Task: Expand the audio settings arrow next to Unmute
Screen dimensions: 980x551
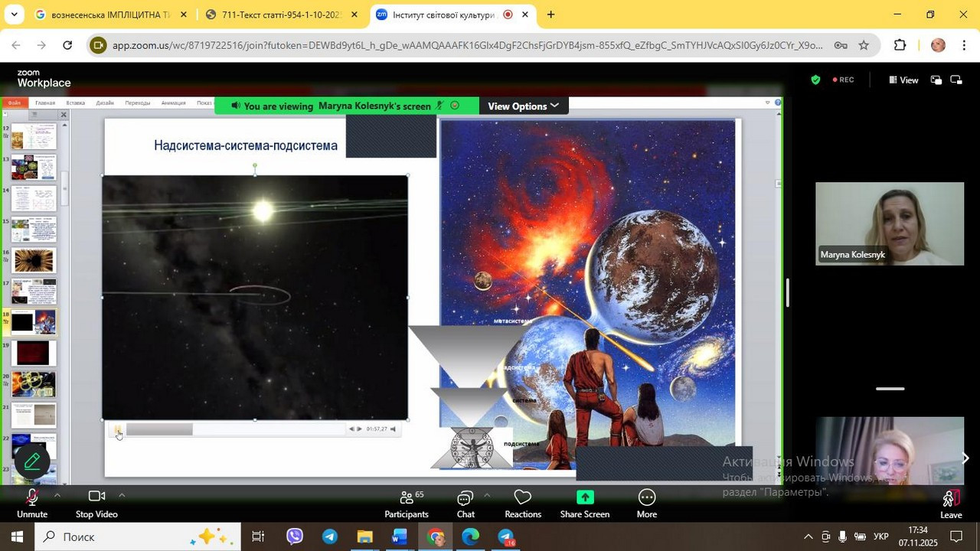Action: click(57, 496)
